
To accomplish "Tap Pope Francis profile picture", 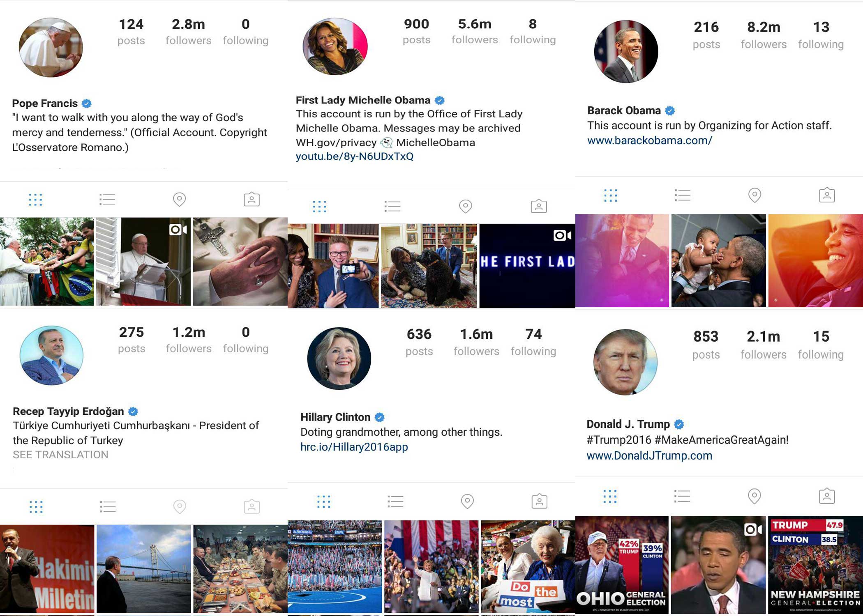I will [x=51, y=47].
